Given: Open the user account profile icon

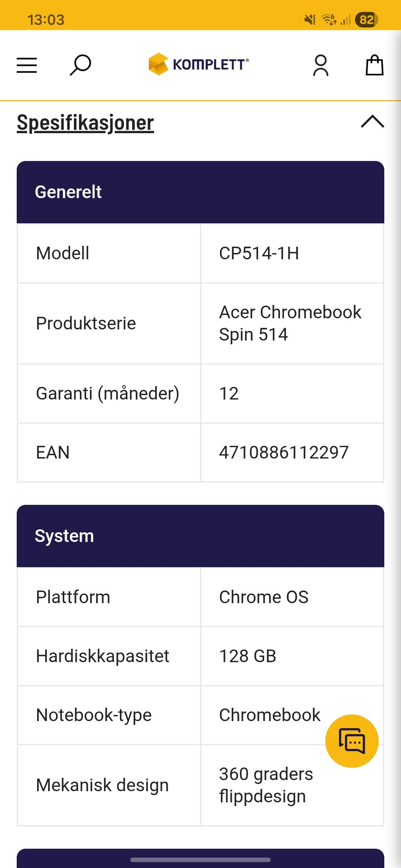Looking at the screenshot, I should pyautogui.click(x=321, y=66).
